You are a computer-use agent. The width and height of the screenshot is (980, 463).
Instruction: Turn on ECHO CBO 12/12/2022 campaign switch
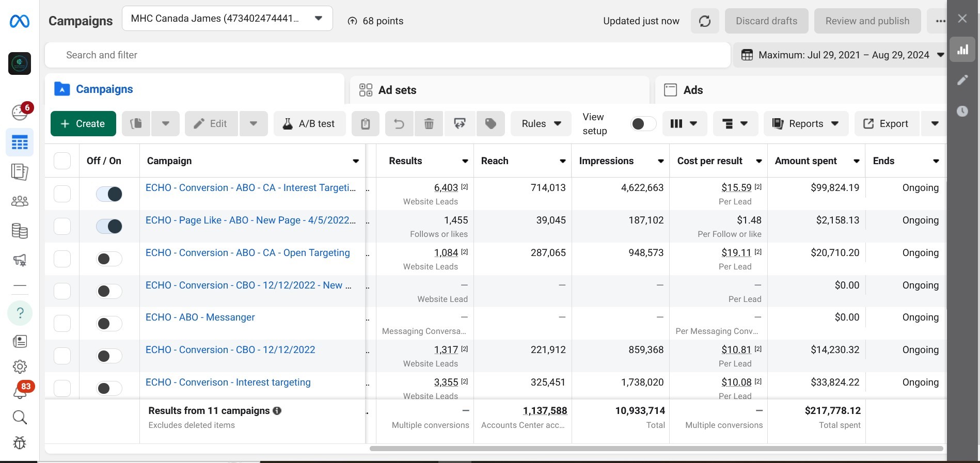(x=109, y=356)
